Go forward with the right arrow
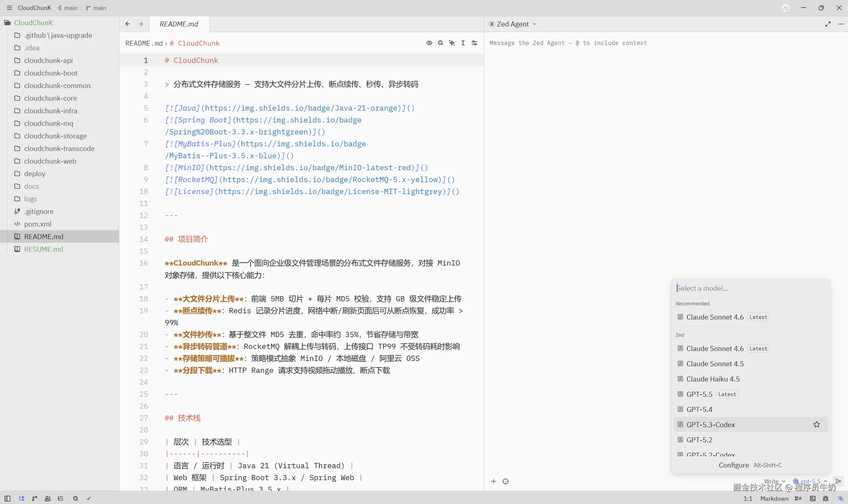 141,24
